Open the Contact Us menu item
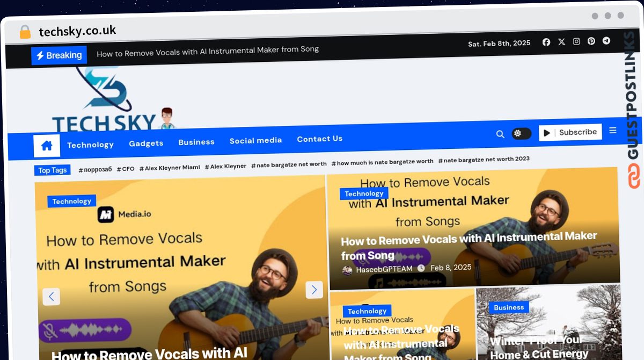 pos(320,139)
